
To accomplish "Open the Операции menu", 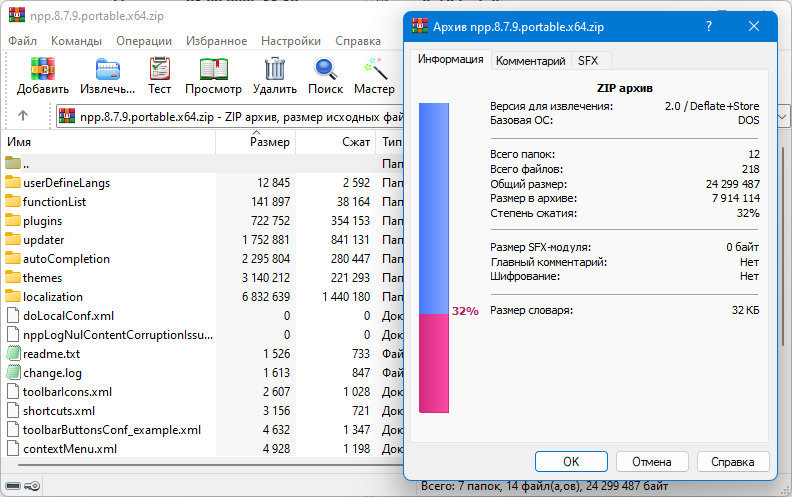I will point(144,41).
